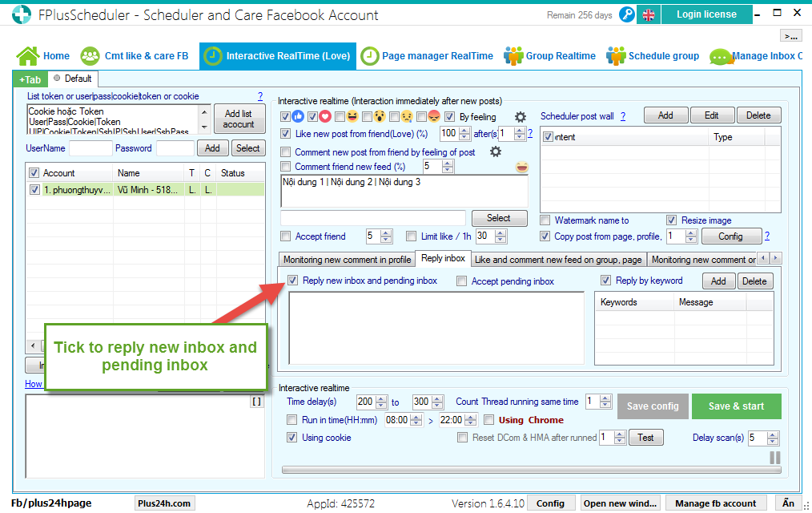Click the Haha laughing reaction icon

352,116
